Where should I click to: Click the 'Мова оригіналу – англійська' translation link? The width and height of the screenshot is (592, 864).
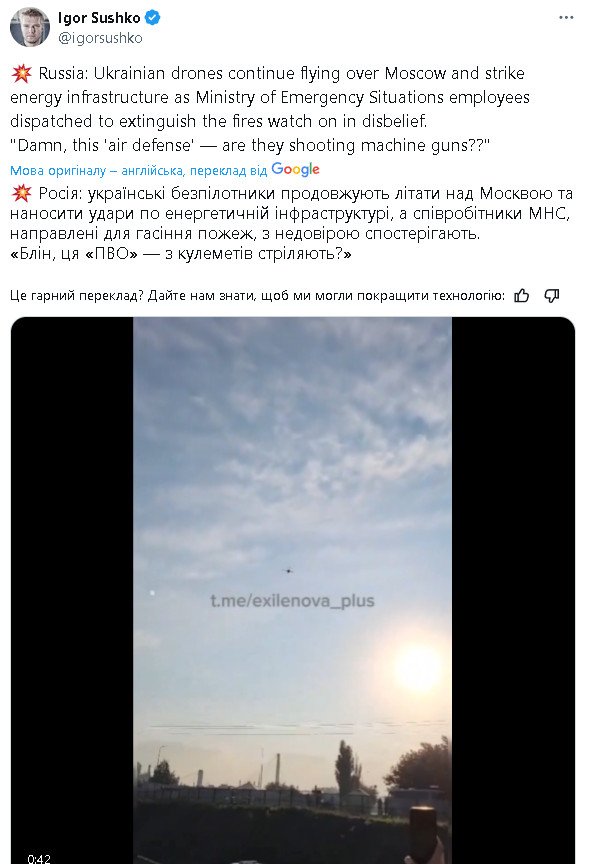pos(99,170)
